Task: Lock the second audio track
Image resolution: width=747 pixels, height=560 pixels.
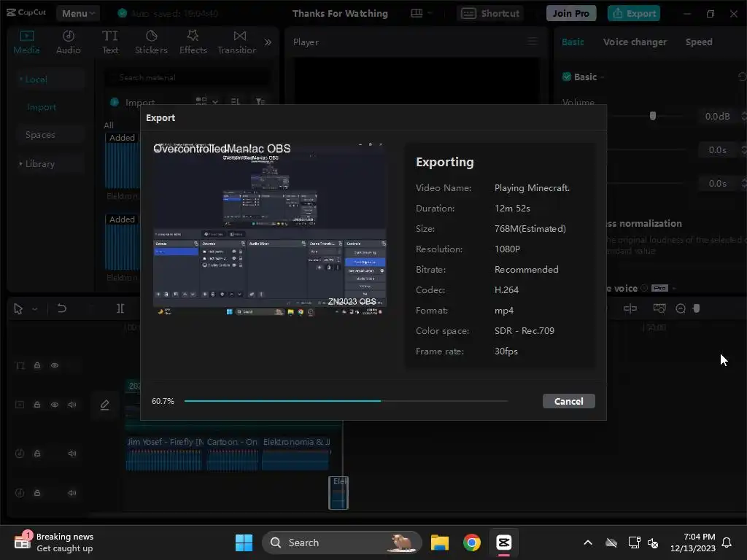Action: [37, 493]
